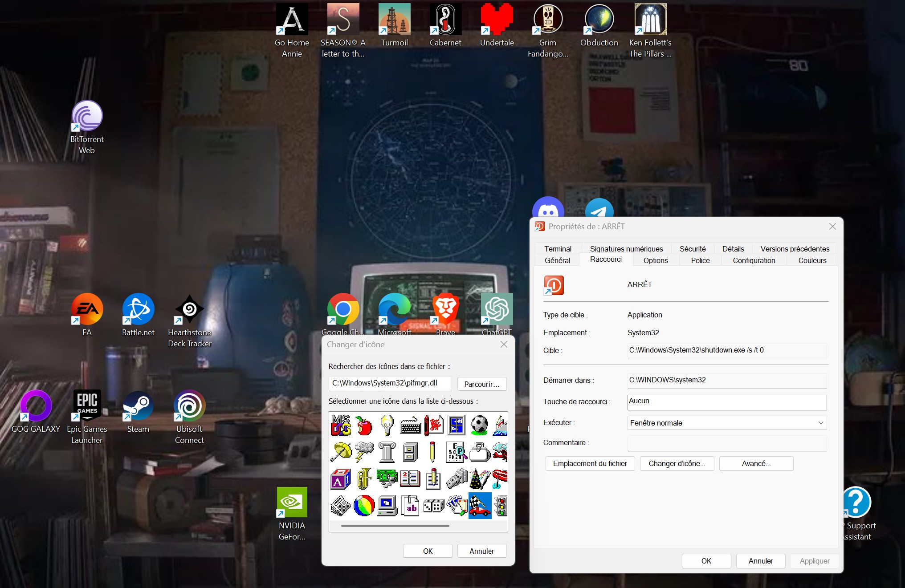905x588 pixels.
Task: Choose the tuba instrument icon
Action: [364, 479]
